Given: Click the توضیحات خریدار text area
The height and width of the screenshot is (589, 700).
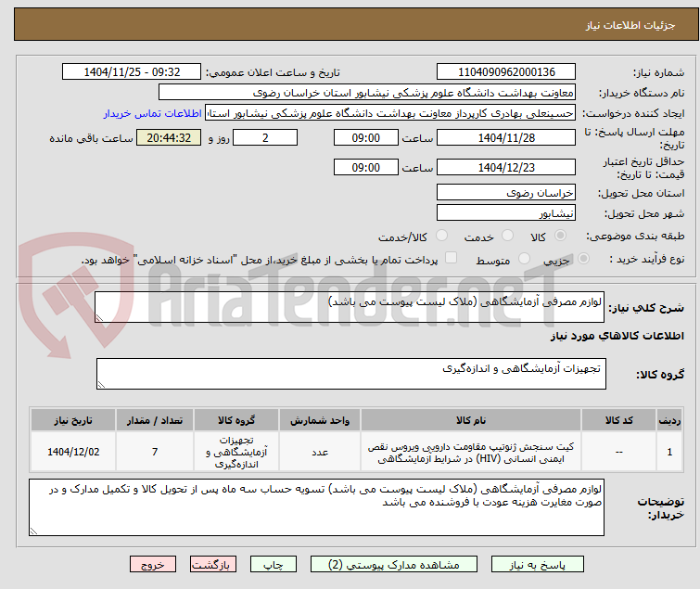Looking at the screenshot, I should [x=316, y=507].
